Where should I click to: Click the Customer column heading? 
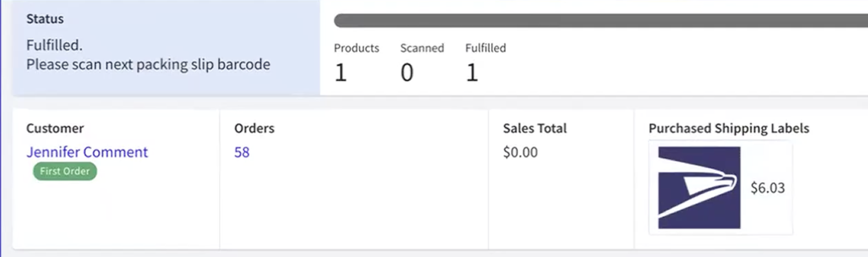55,128
